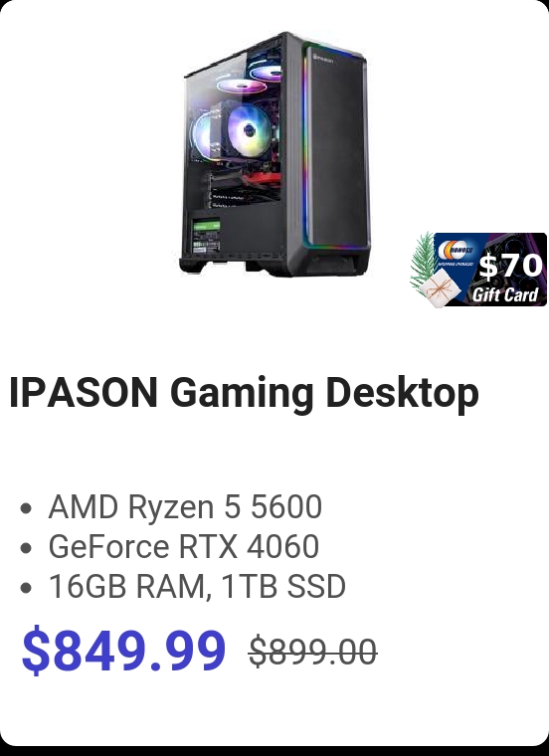
Task: Click the $849.99 sale price
Action: point(123,650)
